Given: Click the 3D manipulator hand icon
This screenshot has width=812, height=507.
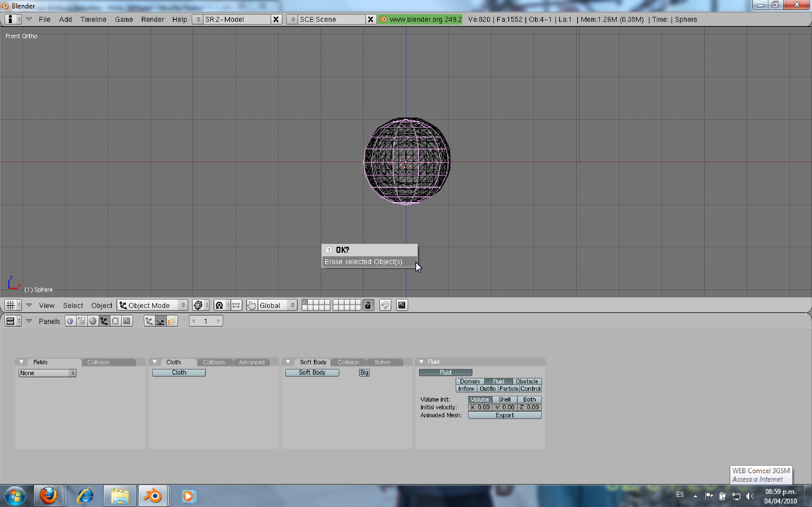Looking at the screenshot, I should click(252, 305).
